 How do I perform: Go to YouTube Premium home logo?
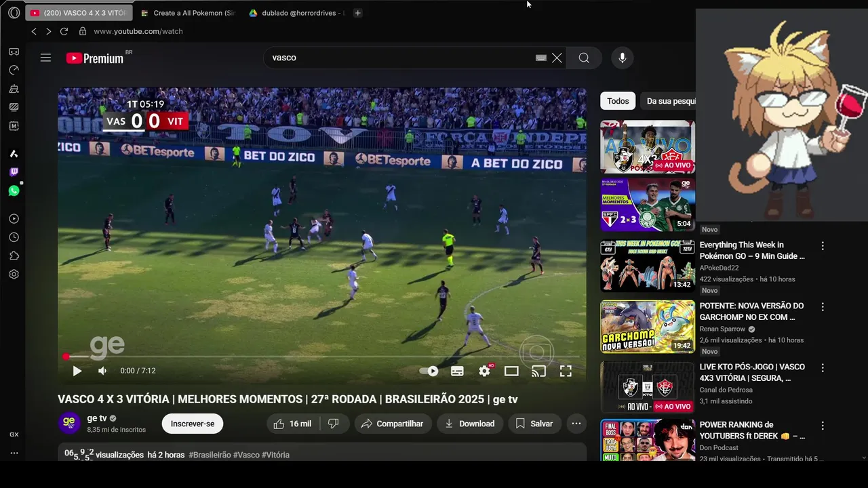95,58
